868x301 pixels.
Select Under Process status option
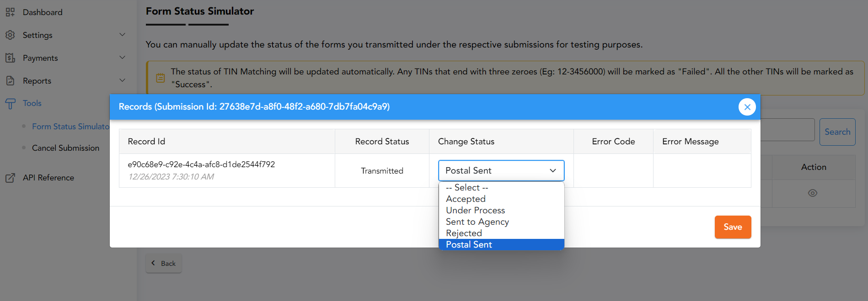tap(475, 211)
